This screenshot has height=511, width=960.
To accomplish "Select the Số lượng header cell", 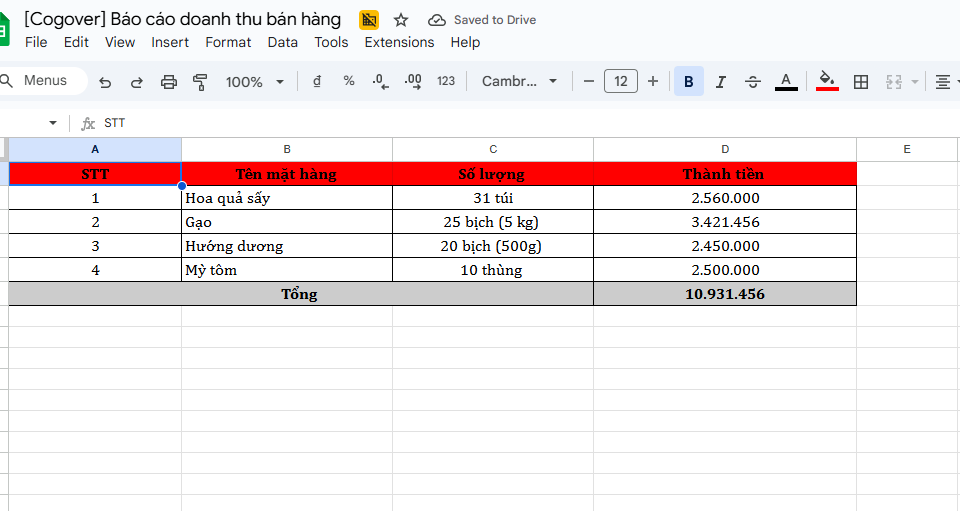I will pos(493,174).
